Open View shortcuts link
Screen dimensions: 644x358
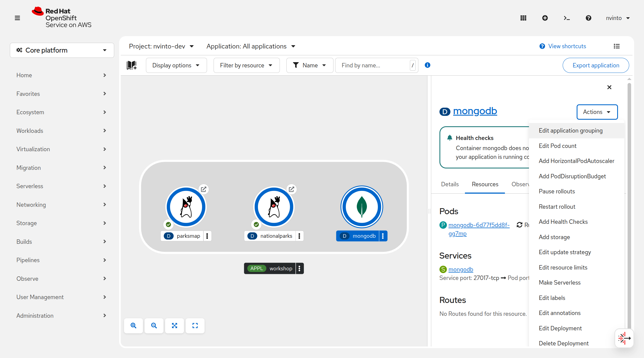click(563, 46)
